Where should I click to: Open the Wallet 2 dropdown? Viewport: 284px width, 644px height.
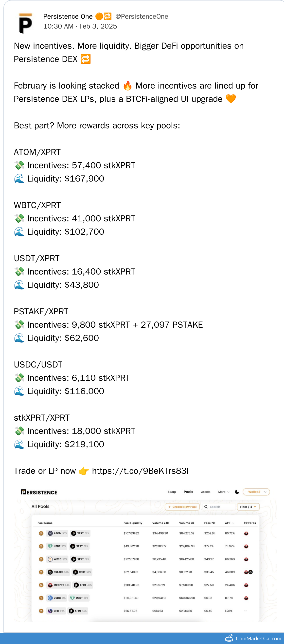[x=256, y=492]
